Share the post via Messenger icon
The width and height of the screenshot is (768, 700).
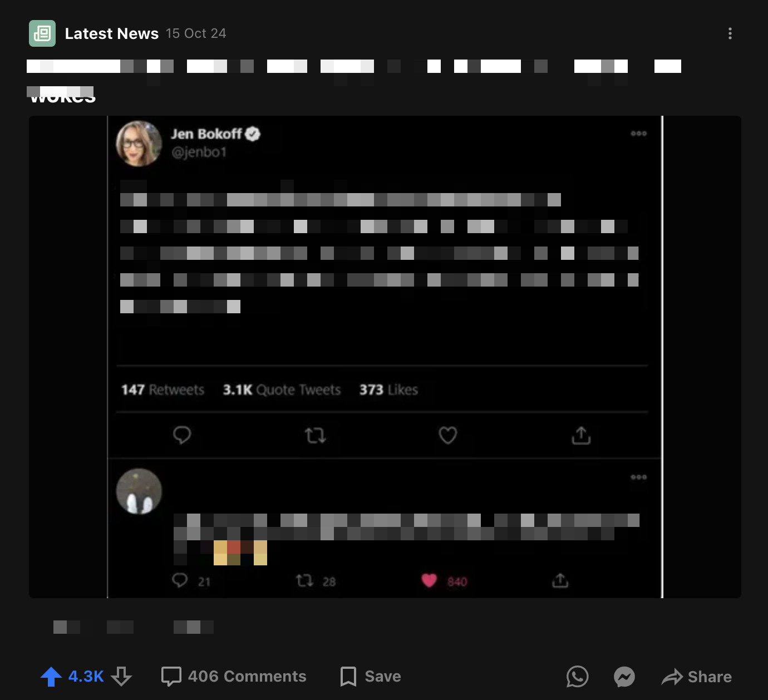click(624, 677)
